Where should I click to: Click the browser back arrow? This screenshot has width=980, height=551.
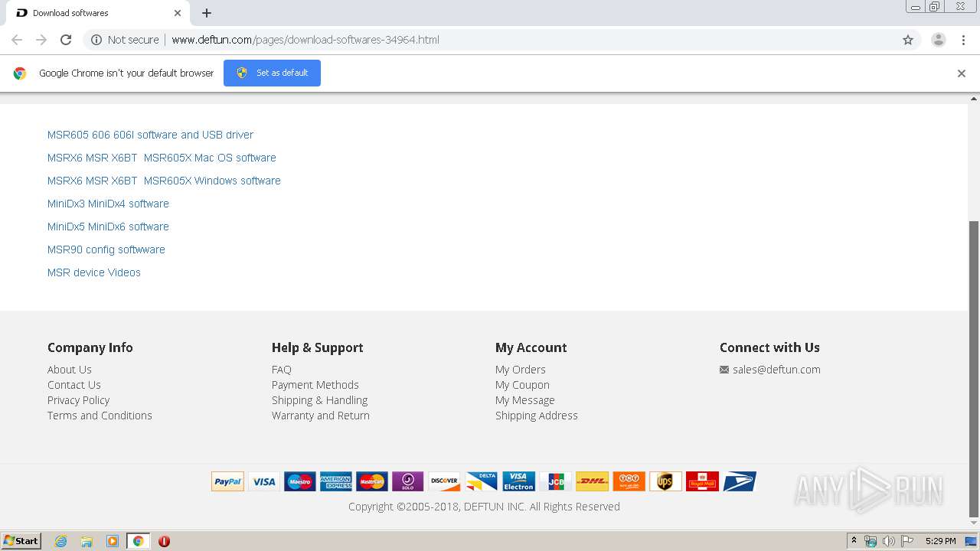[x=17, y=40]
